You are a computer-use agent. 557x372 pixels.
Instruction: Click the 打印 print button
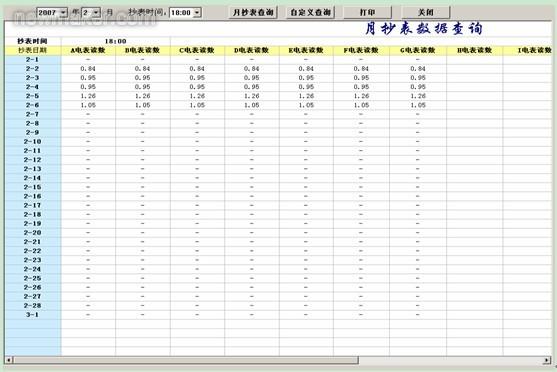click(x=367, y=12)
